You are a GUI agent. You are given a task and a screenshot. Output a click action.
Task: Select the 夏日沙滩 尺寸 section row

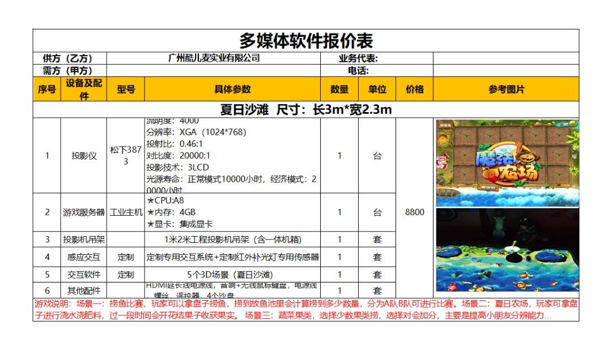tap(305, 109)
